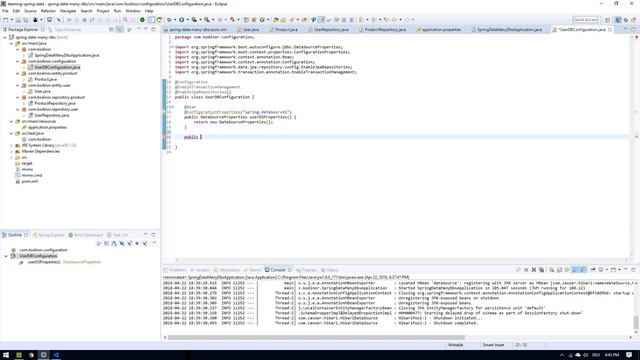
Task: Select ProductRepository.java in the package tree
Action: click(x=55, y=103)
